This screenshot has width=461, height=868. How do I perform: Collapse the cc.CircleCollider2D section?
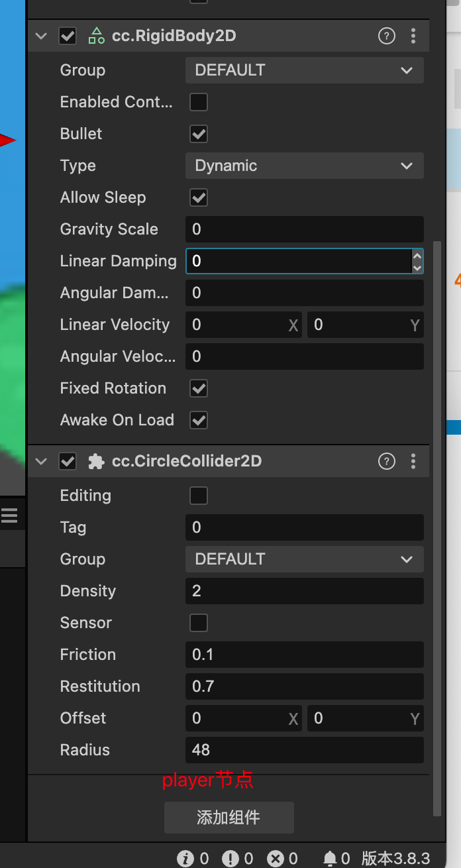click(x=42, y=461)
